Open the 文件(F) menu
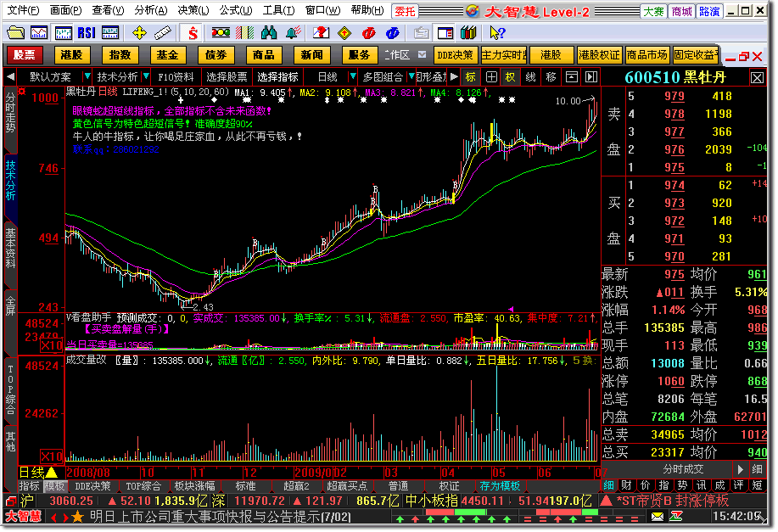Screen dimensions: 778x532 click(x=23, y=10)
